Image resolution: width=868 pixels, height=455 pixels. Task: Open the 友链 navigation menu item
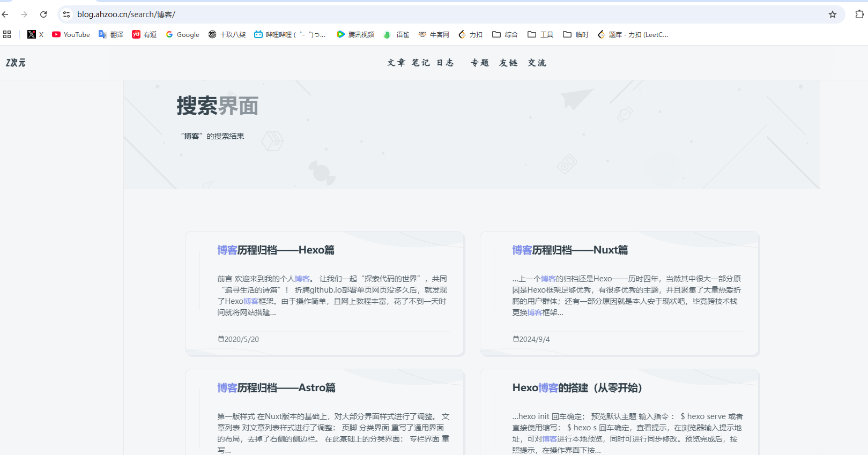[x=508, y=63]
